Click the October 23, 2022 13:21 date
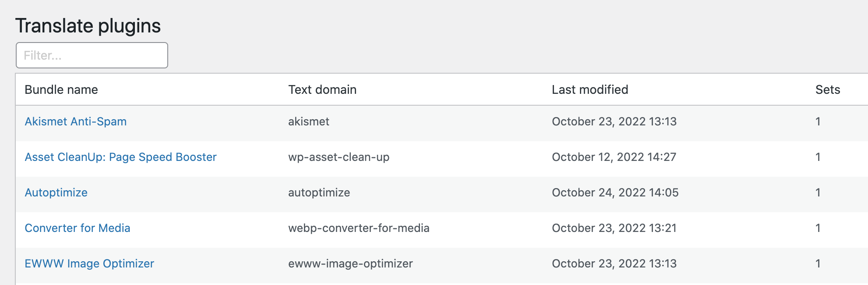This screenshot has height=285, width=868. (614, 228)
